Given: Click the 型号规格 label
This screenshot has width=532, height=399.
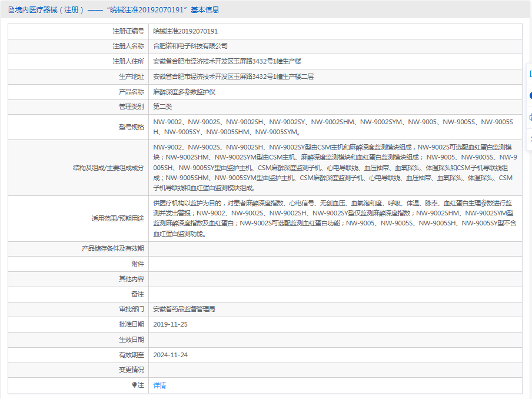Looking at the screenshot, I should 131,127.
